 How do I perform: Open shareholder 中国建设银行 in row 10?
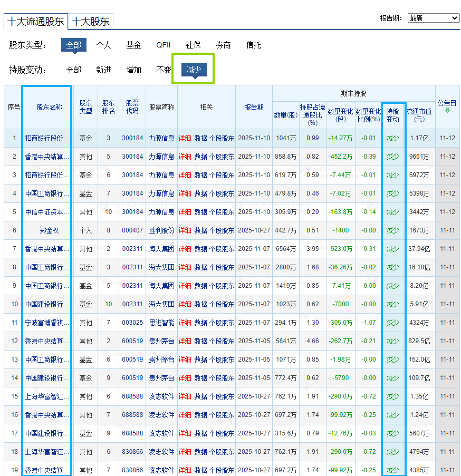coord(47,305)
